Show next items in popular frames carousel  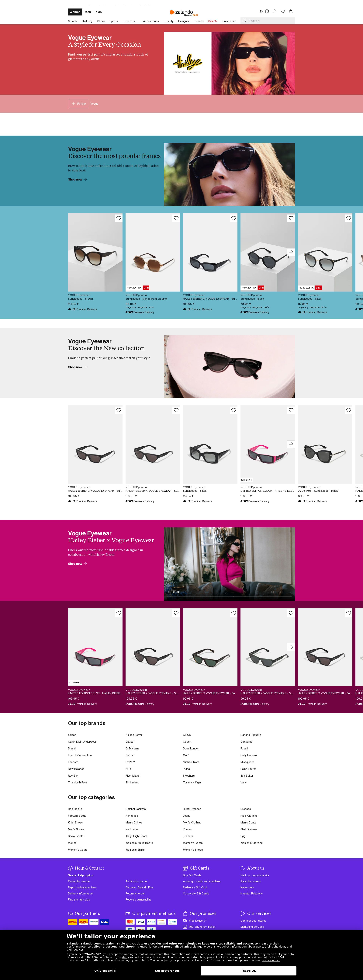click(291, 252)
